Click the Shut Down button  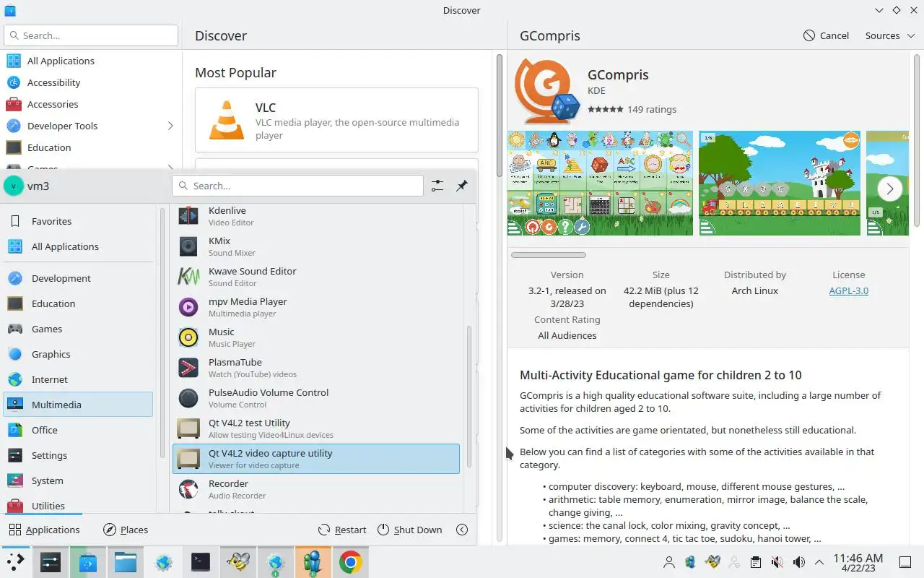click(x=409, y=530)
